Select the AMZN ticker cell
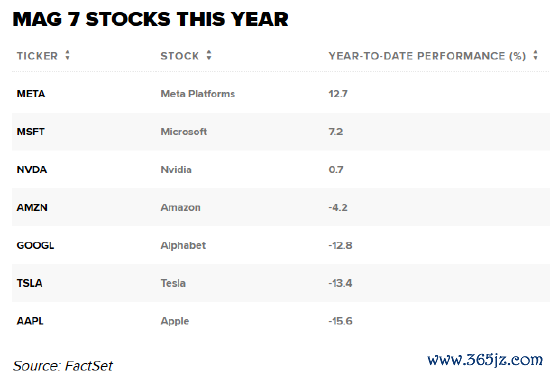This screenshot has height=375, width=550. [32, 207]
